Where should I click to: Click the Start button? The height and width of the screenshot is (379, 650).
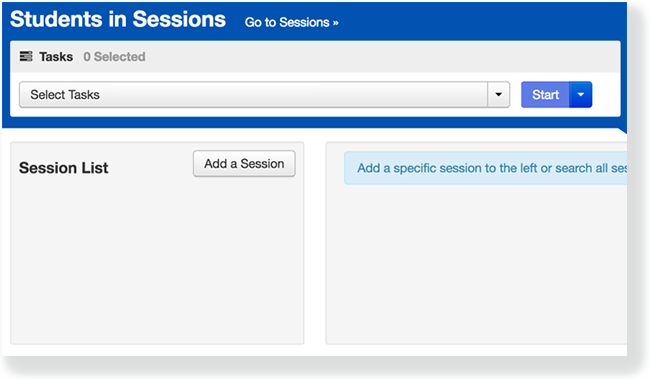[546, 95]
